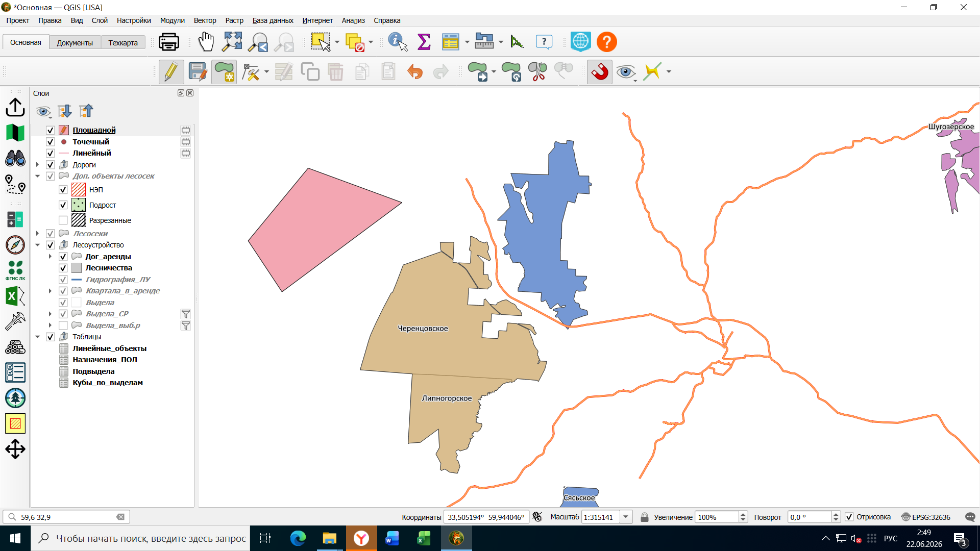
Task: Uncheck the Площадной layer checkbox
Action: coord(50,130)
